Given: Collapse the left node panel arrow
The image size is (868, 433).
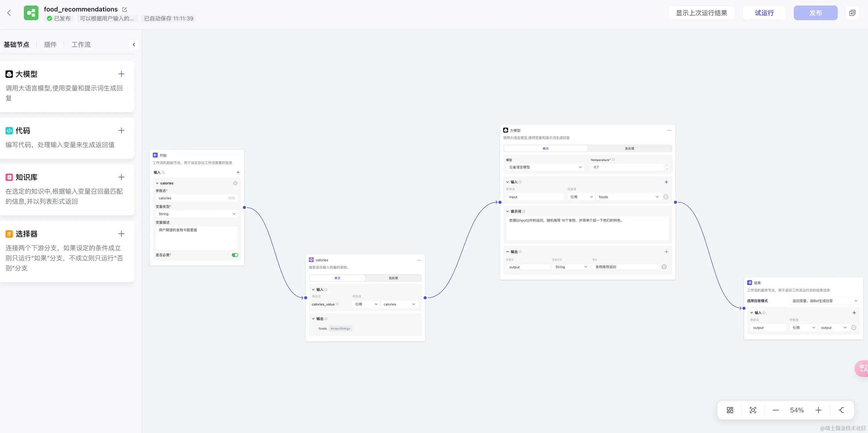Looking at the screenshot, I should click(x=134, y=45).
